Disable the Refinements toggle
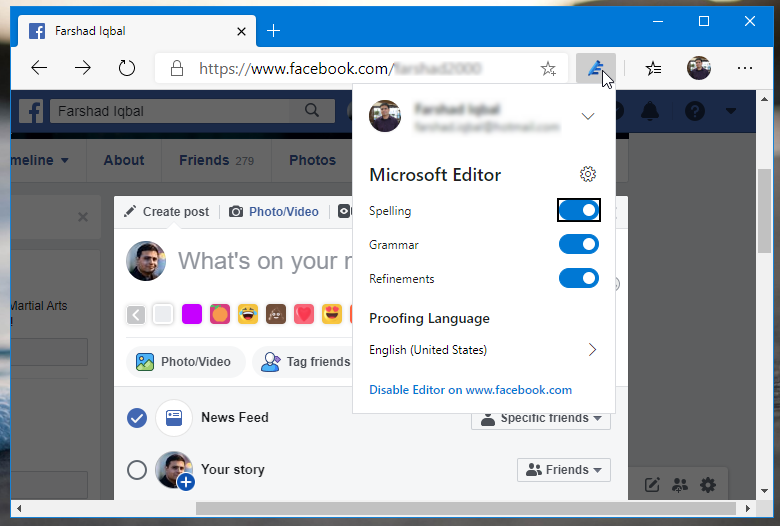Viewport: 780px width, 526px height. tap(578, 279)
